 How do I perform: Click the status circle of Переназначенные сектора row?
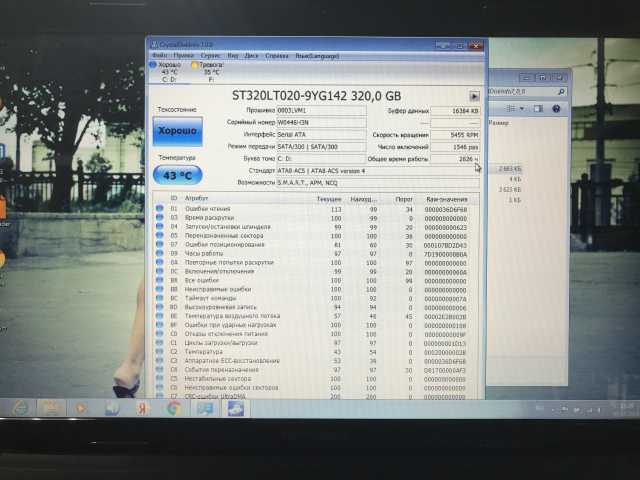coord(160,236)
